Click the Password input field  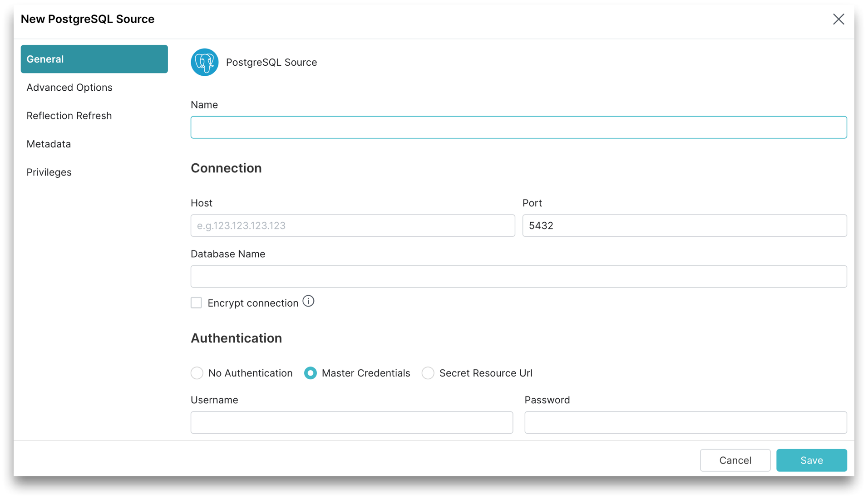pos(686,422)
